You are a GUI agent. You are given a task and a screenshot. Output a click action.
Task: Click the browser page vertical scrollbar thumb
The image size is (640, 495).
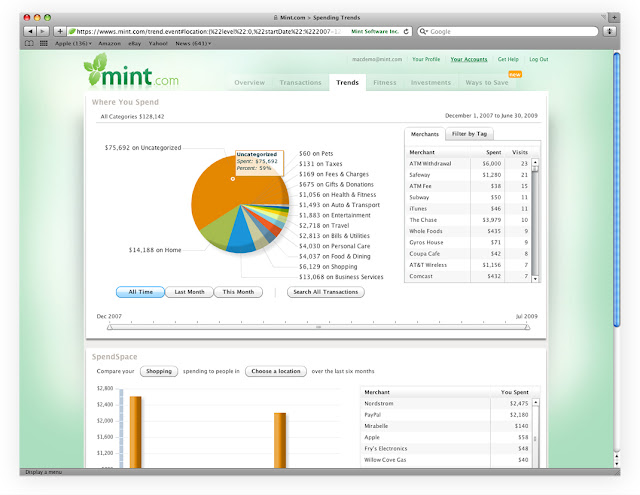pos(617,190)
